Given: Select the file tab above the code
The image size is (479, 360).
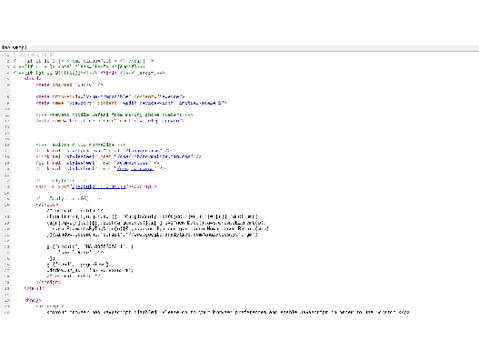Looking at the screenshot, I should pos(14,48).
